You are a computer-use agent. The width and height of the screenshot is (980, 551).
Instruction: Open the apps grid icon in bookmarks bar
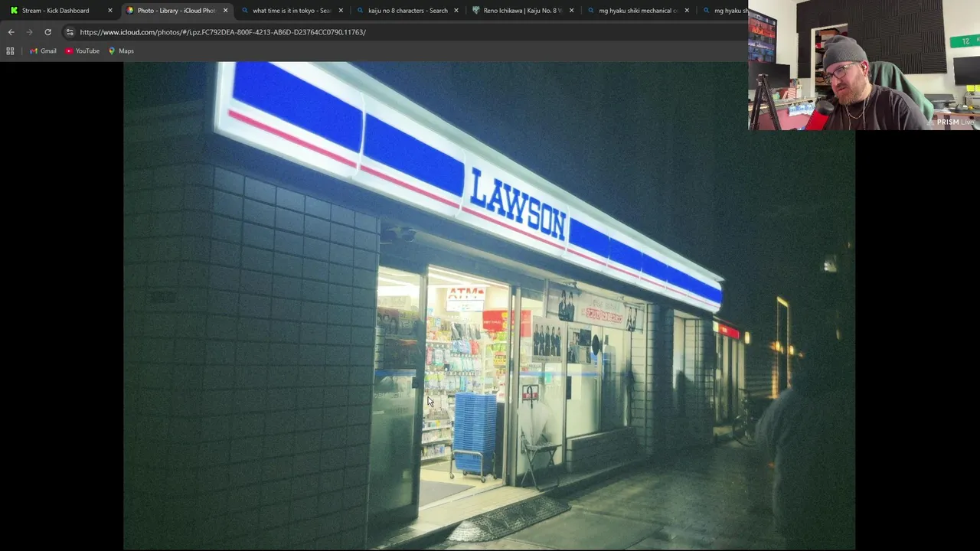point(10,51)
